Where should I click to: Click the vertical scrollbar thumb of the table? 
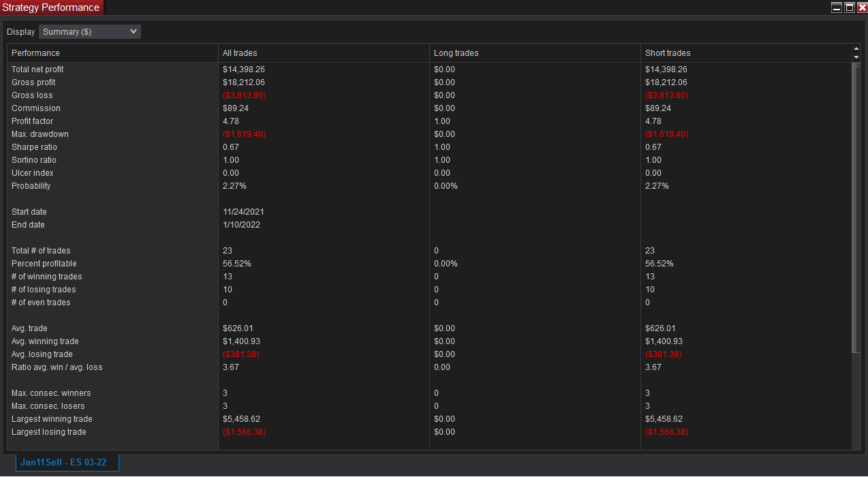pos(856,208)
